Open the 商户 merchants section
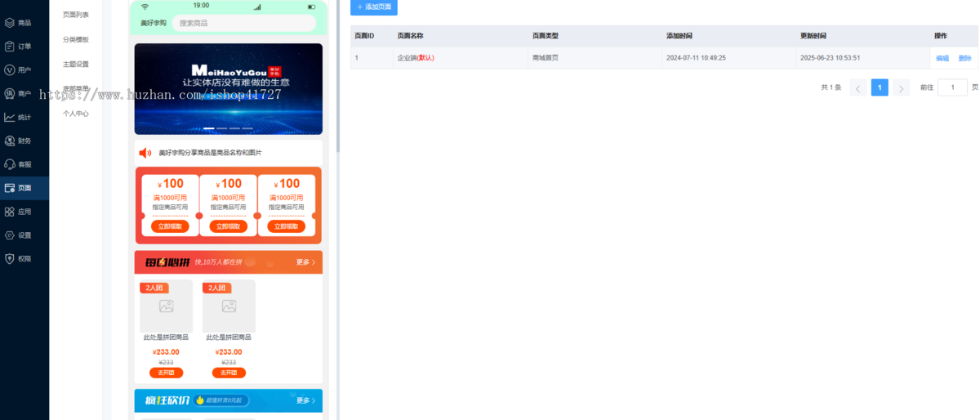 (x=24, y=93)
